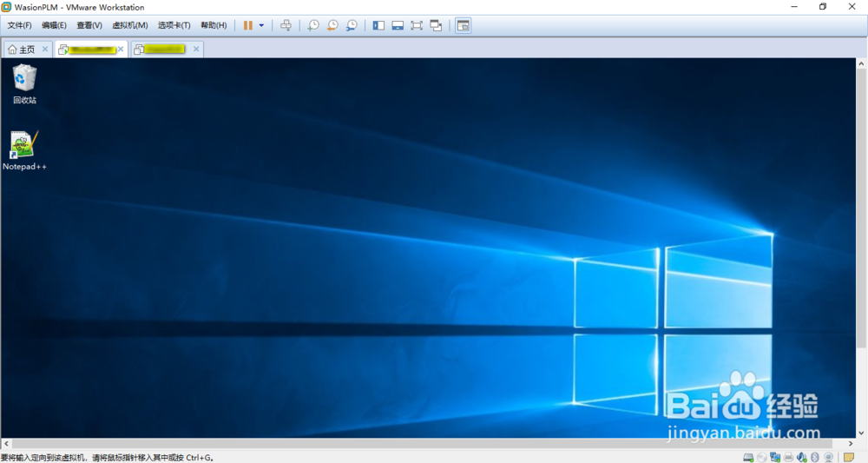868x463 pixels.
Task: Click the horizontal scrollbar thumb
Action: click(x=423, y=444)
